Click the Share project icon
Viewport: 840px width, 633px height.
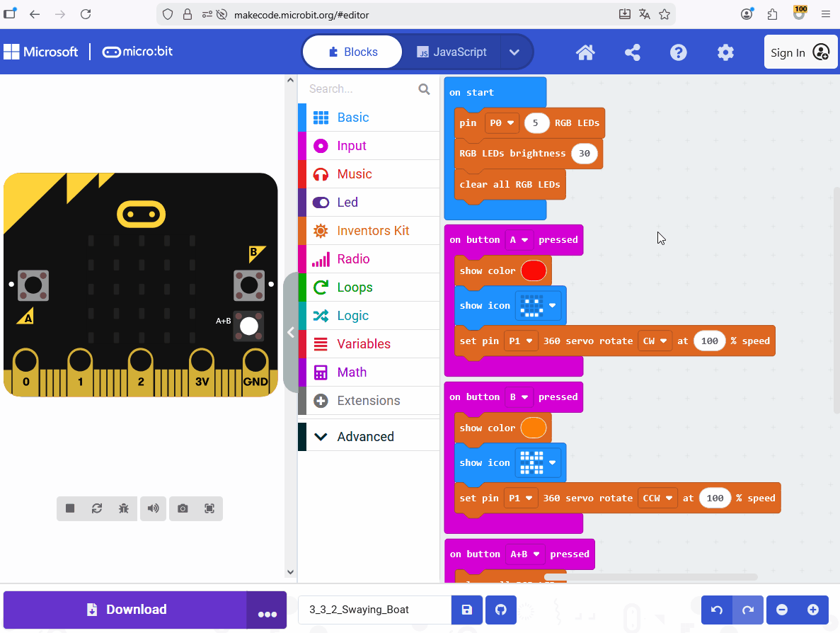(x=632, y=52)
